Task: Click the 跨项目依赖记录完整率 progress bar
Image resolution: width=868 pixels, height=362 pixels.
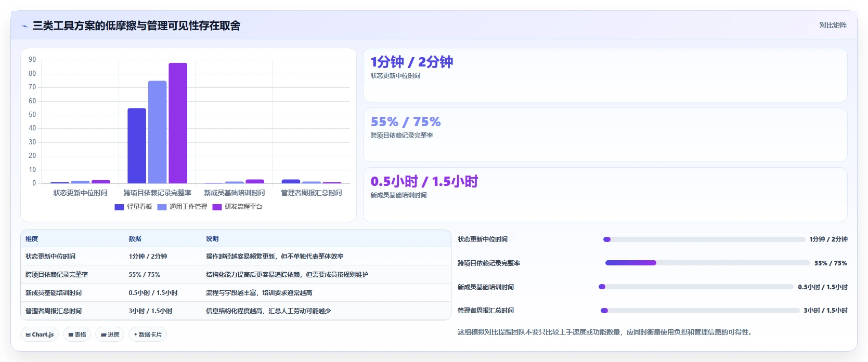Action: pyautogui.click(x=707, y=263)
